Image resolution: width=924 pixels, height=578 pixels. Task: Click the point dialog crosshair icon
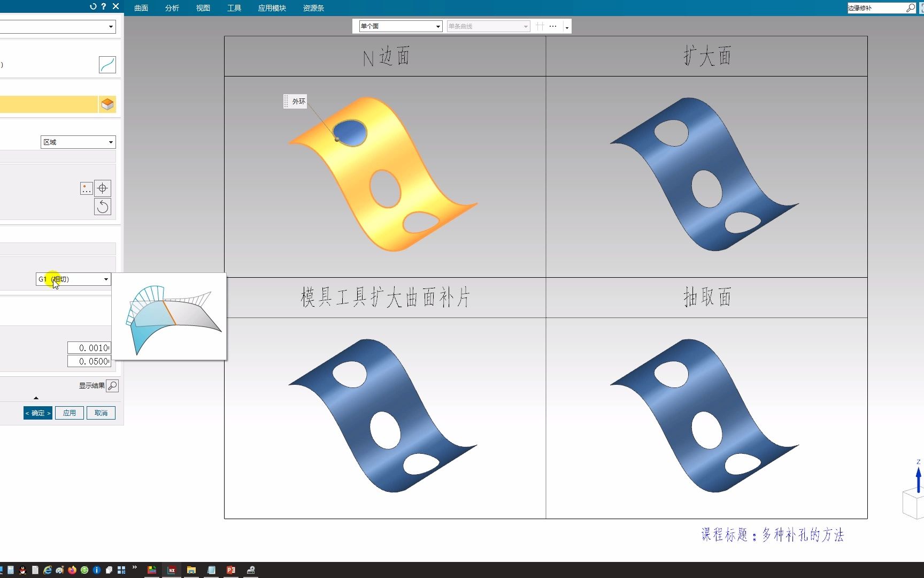[x=102, y=188]
